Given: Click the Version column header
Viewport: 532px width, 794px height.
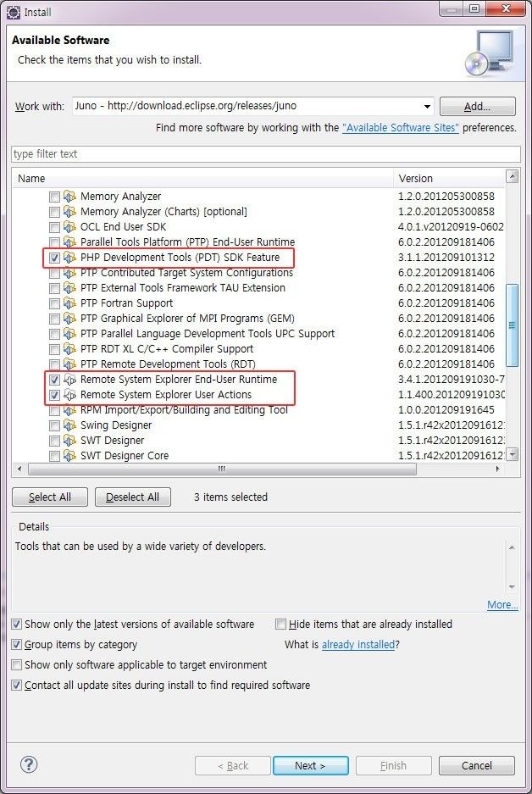Looking at the screenshot, I should point(449,178).
